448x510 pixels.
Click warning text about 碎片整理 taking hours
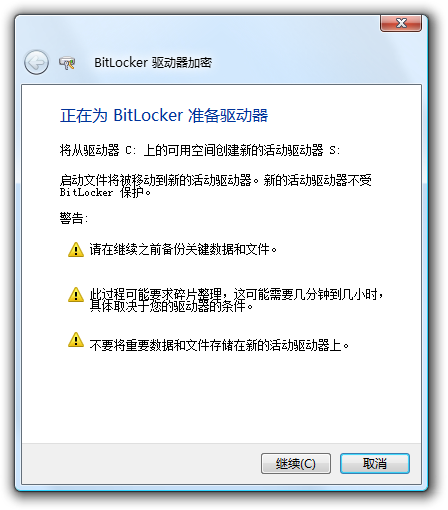pyautogui.click(x=236, y=300)
